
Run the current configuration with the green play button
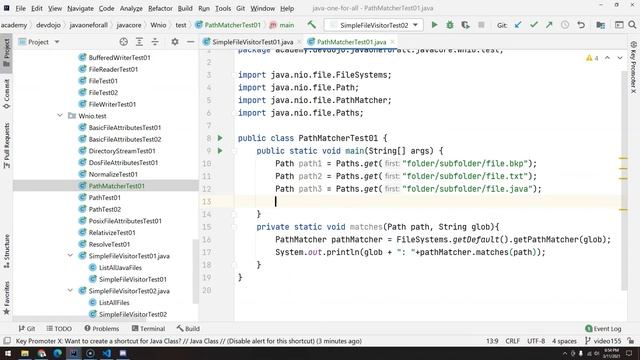pos(434,25)
